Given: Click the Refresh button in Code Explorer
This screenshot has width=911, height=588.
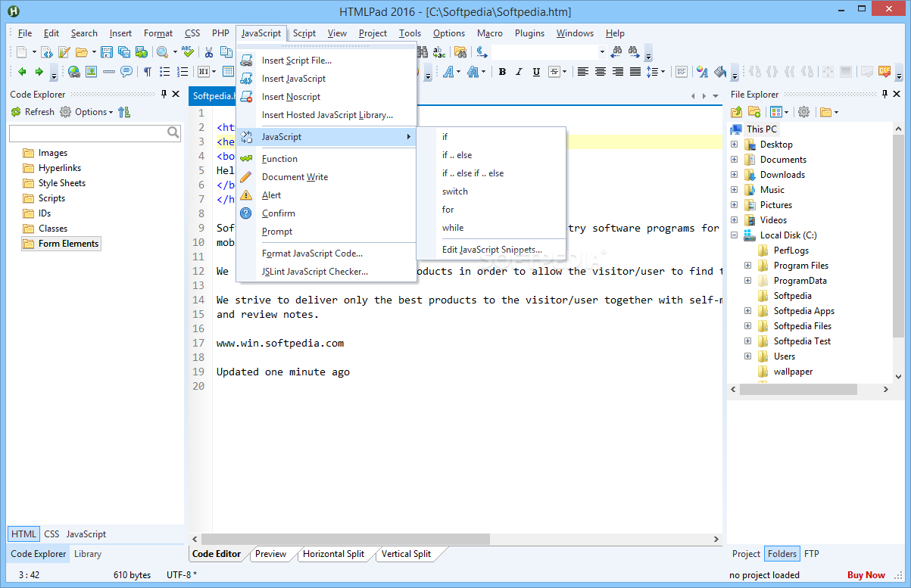Looking at the screenshot, I should pyautogui.click(x=33, y=112).
